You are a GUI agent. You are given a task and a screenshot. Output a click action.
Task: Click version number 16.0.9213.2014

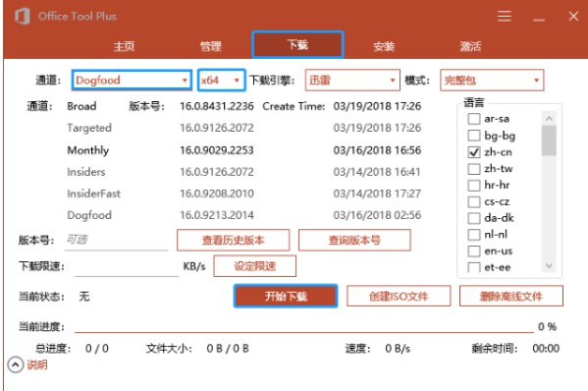click(x=217, y=215)
